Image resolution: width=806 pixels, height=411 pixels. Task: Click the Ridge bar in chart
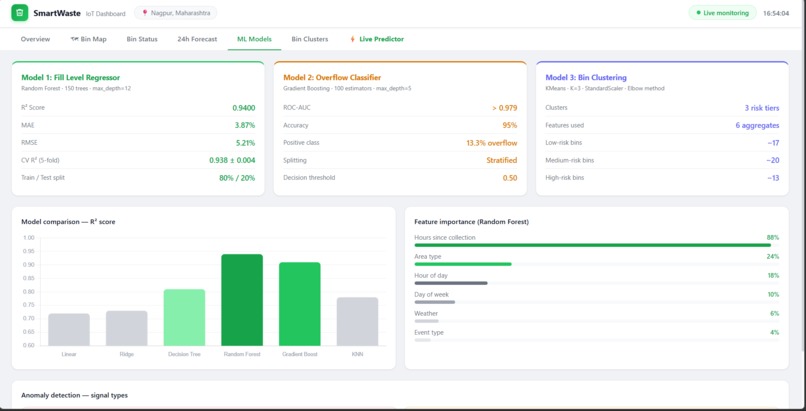[x=126, y=328]
